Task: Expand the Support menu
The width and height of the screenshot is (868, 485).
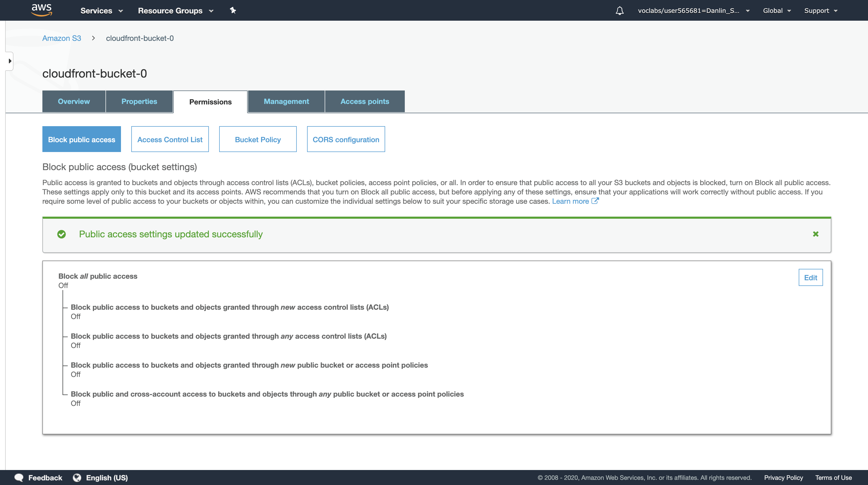Action: 820,11
